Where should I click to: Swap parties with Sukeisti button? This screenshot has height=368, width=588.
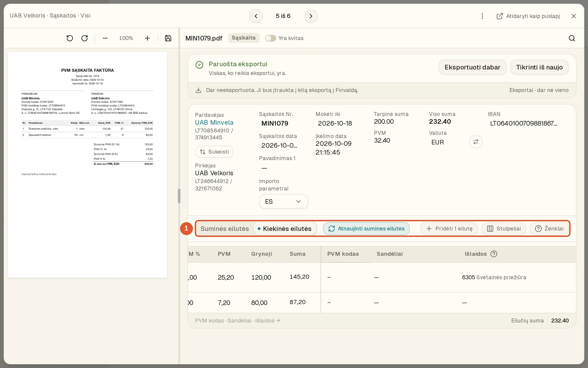[214, 152]
